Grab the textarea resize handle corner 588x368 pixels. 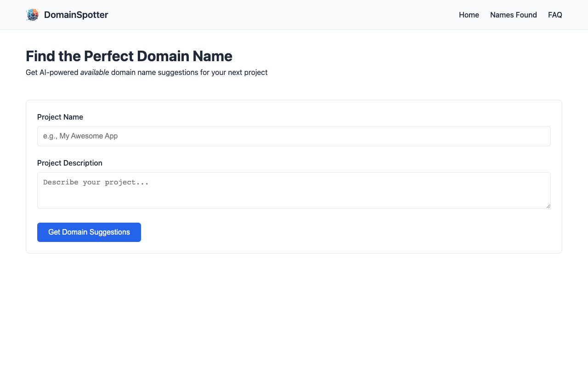point(548,206)
